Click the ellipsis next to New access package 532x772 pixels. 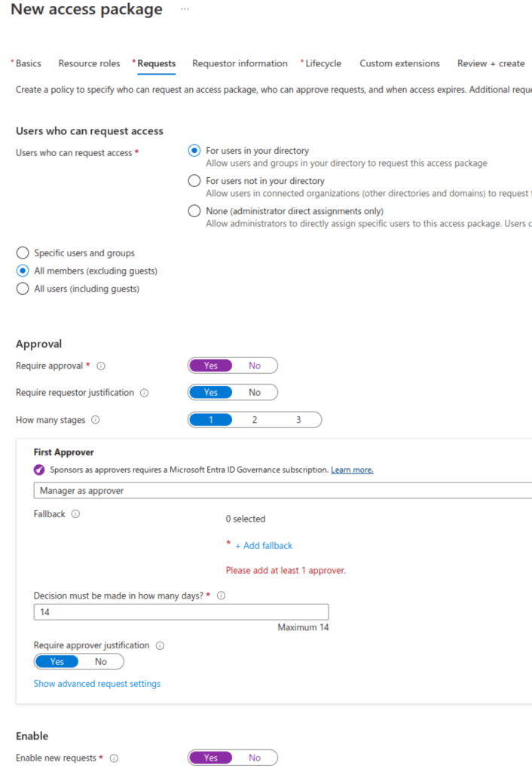point(185,9)
